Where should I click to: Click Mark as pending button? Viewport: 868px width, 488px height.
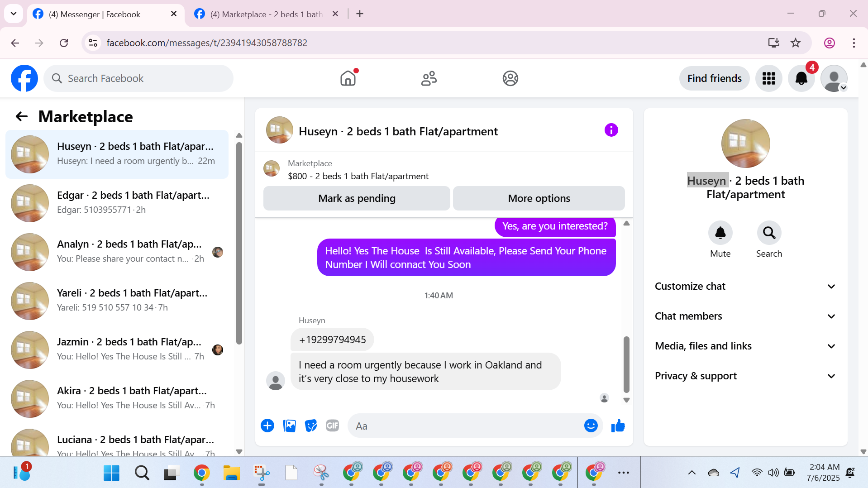[357, 198]
